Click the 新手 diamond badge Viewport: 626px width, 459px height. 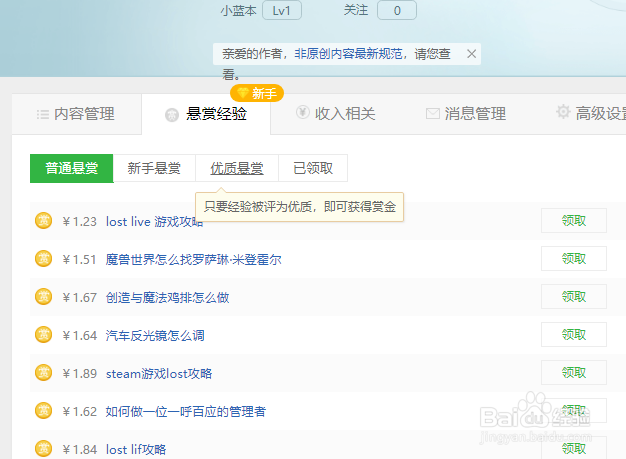[257, 93]
